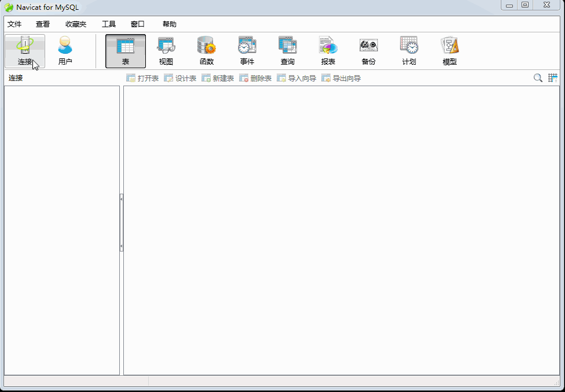Click inside the empty connection tree pane
Image resolution: width=565 pixels, height=392 pixels.
pyautogui.click(x=61, y=230)
